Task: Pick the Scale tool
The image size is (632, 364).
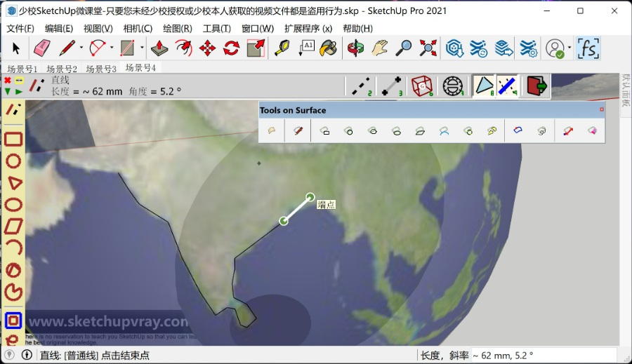Action: 256,48
